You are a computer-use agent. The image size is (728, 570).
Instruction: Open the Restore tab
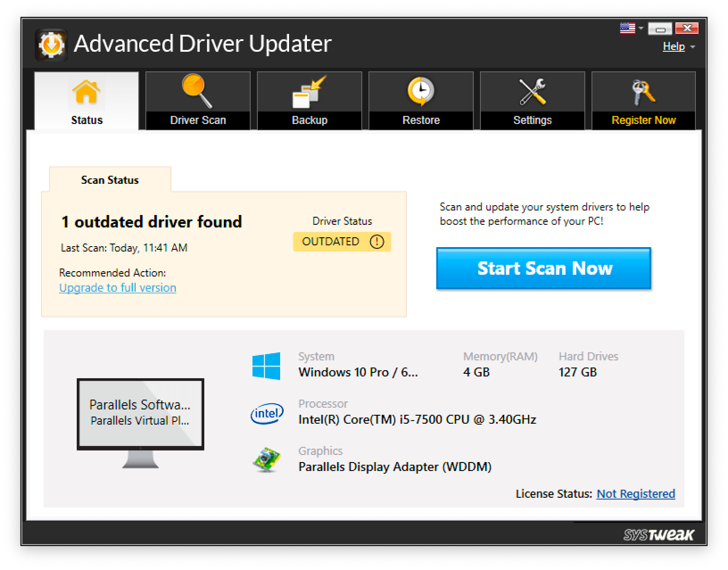[x=421, y=101]
